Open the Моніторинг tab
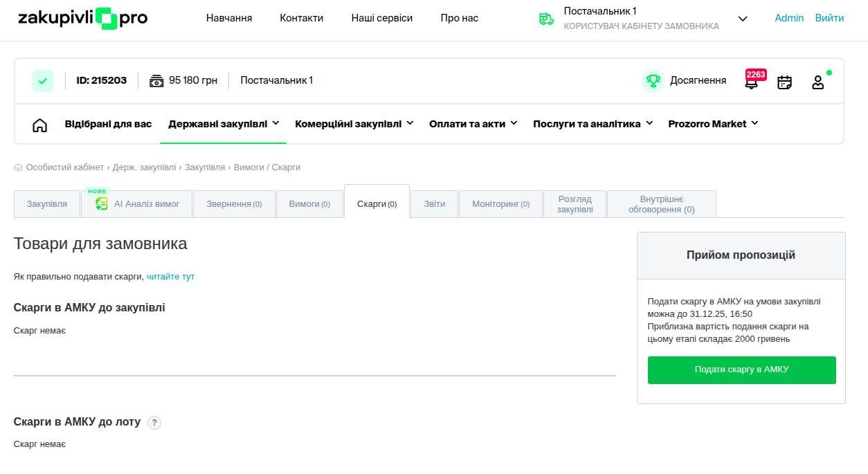The width and height of the screenshot is (868, 474). pyautogui.click(x=500, y=204)
